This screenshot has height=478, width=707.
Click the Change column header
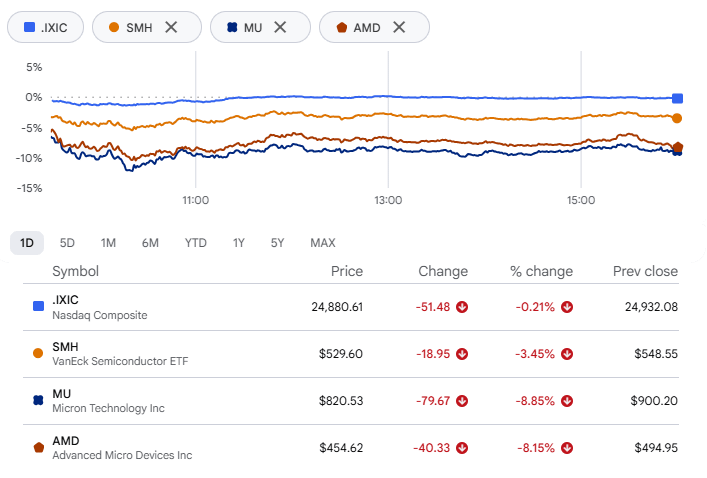(443, 271)
